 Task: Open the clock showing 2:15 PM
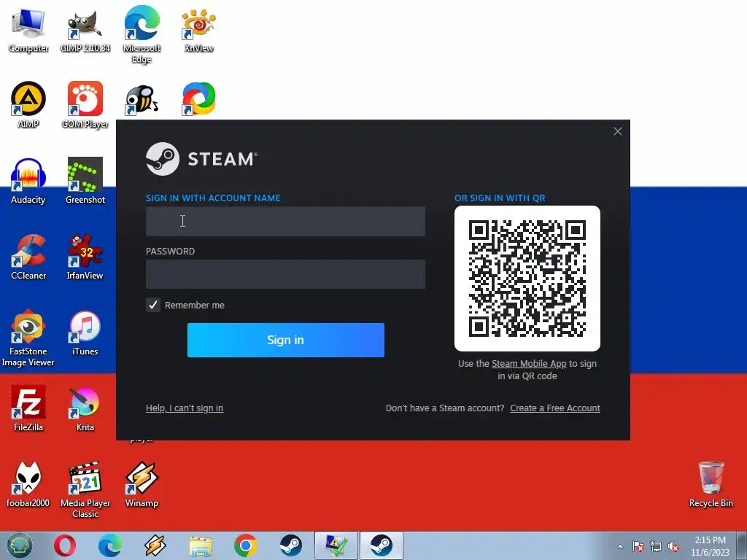[710, 546]
